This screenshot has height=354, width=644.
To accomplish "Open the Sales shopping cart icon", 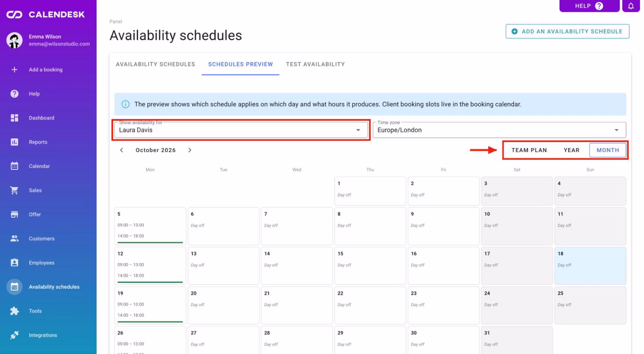I will point(14,191).
